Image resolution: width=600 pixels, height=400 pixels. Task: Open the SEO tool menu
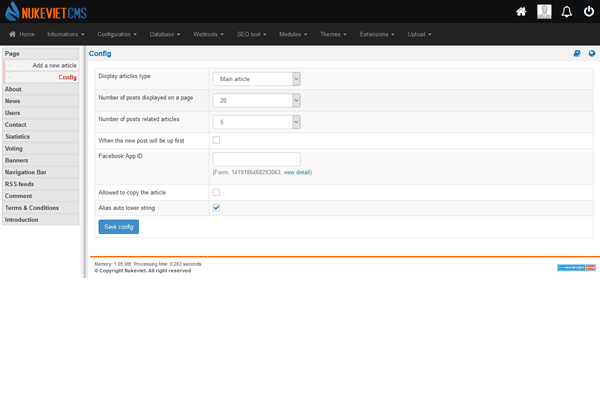coord(252,34)
